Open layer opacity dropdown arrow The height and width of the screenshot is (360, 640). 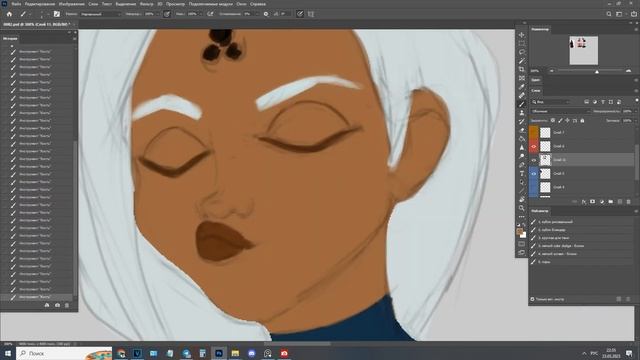click(x=636, y=111)
